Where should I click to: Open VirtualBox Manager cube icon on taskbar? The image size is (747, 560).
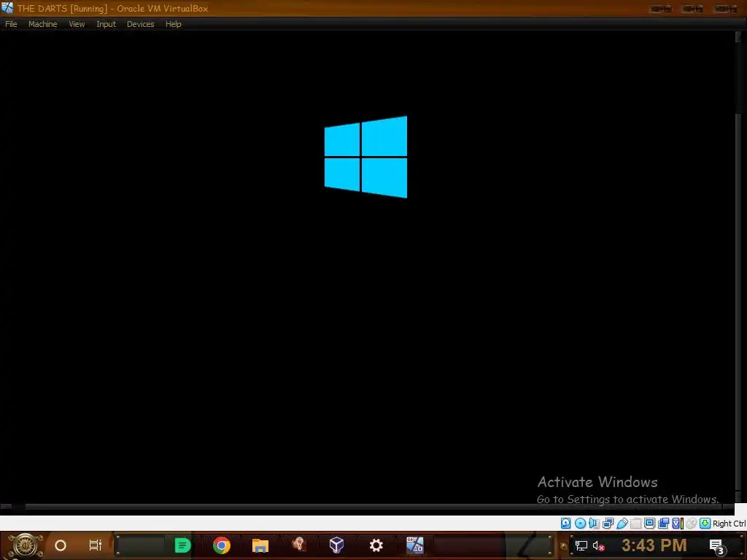(337, 545)
